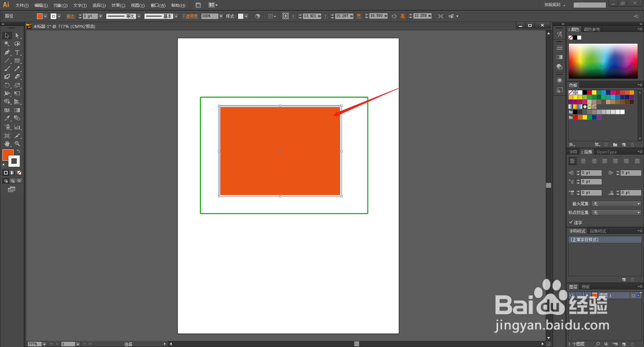Select the Hand tool
The height and width of the screenshot is (347, 644).
coord(7,144)
